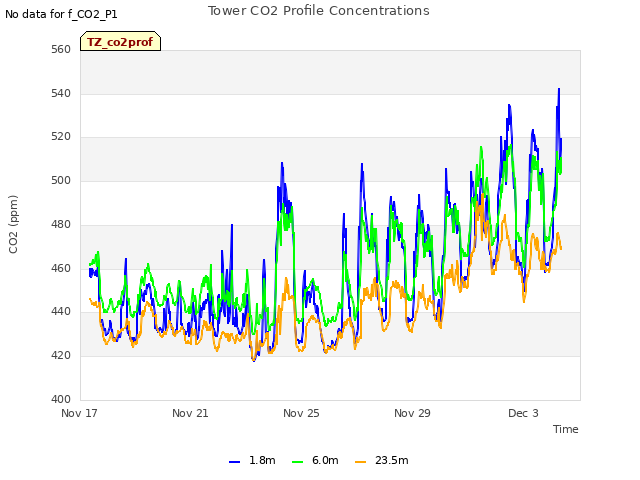Click the blue 1.8m legend swatch
This screenshot has width=640, height=480.
[234, 461]
